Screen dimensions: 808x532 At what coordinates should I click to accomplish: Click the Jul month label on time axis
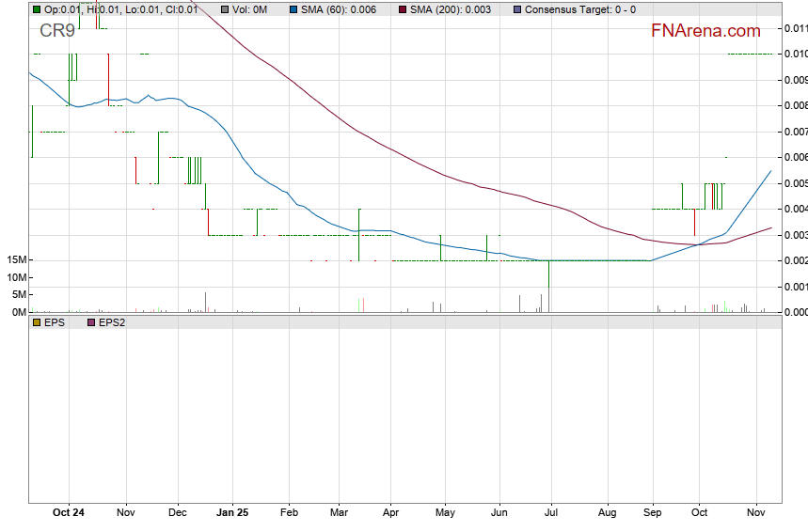tap(551, 513)
